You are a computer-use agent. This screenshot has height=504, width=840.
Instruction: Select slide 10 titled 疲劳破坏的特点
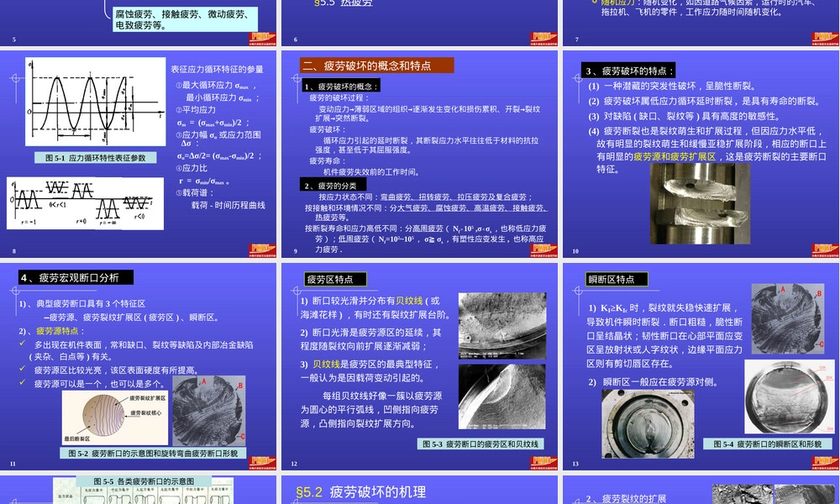701,154
